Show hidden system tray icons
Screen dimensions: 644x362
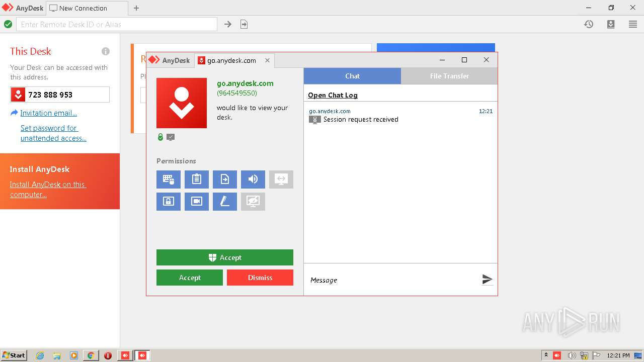pyautogui.click(x=546, y=355)
